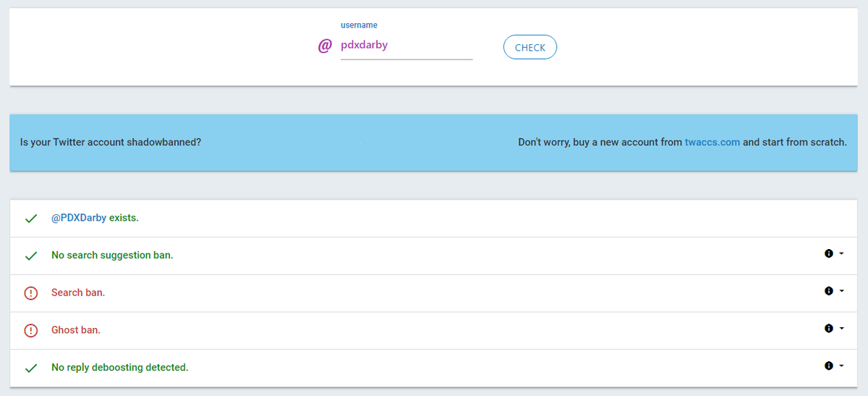This screenshot has width=868, height=396.
Task: Click the word 'exists.' in first result row
Action: coord(124,218)
